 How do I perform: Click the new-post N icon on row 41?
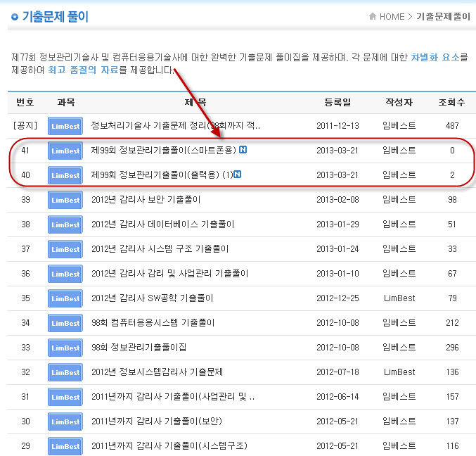click(x=243, y=149)
